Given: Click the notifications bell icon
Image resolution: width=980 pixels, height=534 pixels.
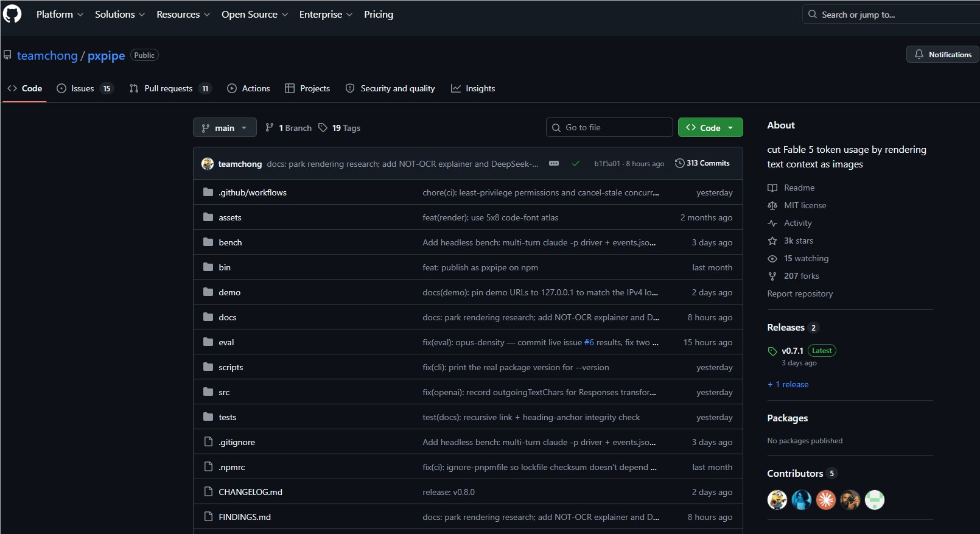Looking at the screenshot, I should click(x=919, y=54).
